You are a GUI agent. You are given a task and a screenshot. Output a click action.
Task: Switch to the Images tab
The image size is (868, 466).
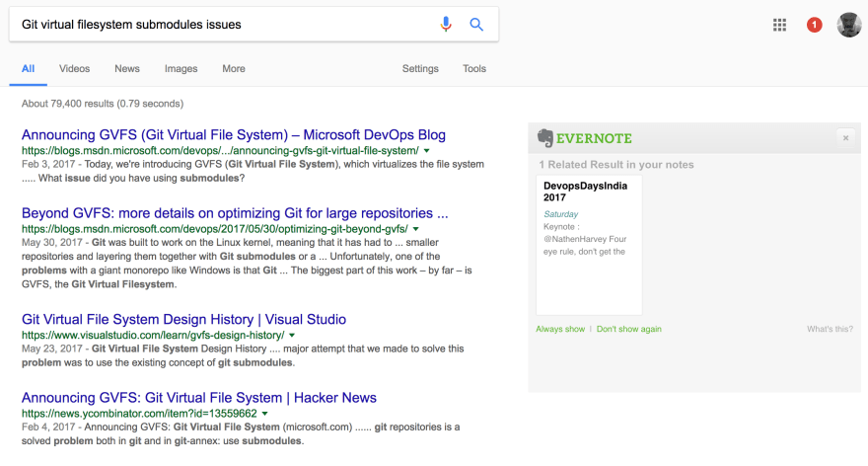pyautogui.click(x=181, y=69)
